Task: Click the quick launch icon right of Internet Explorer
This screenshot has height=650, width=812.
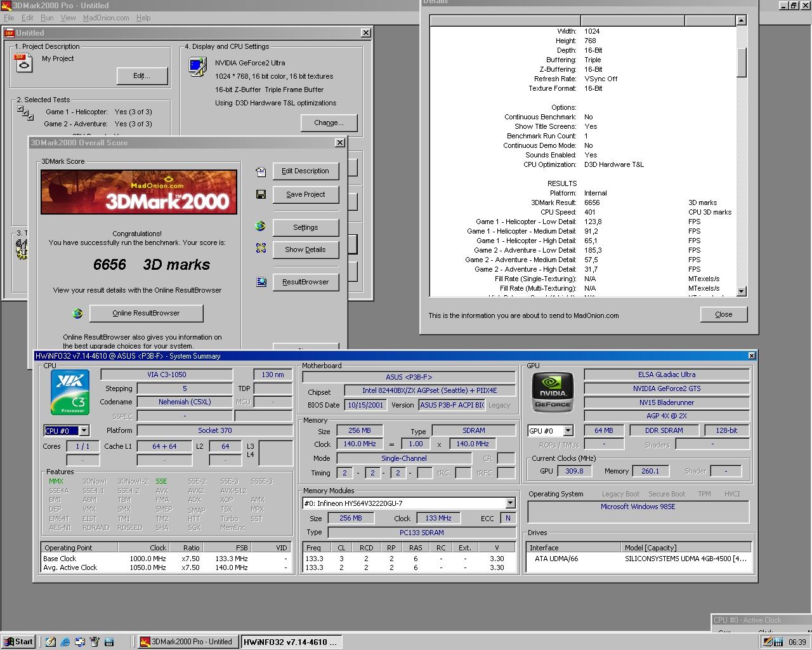Action: click(x=79, y=642)
